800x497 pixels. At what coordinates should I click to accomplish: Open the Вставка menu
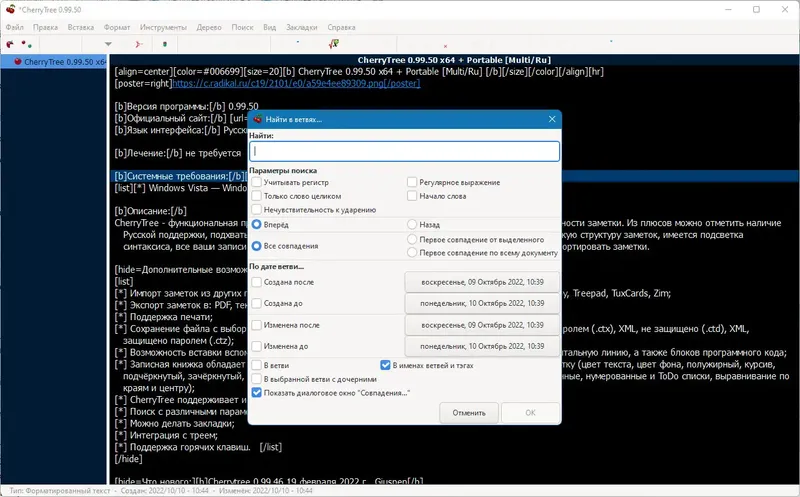pos(81,28)
